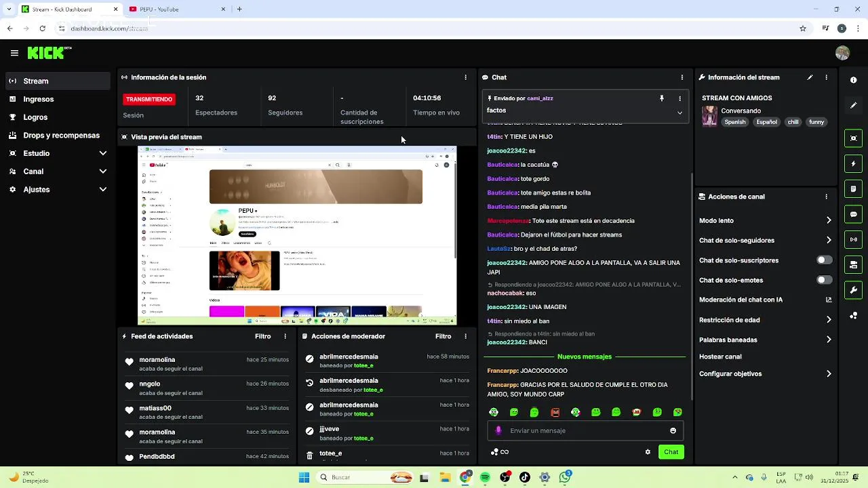Unpin the pinned chat message
Screen dimensions: 868x488
coord(662,98)
